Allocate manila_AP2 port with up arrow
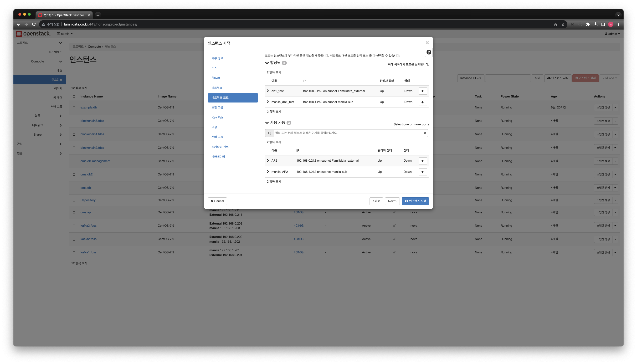637x364 pixels. (422, 172)
